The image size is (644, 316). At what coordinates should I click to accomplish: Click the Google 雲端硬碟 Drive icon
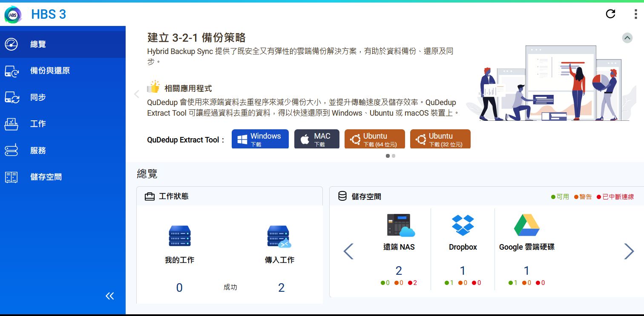point(527,225)
